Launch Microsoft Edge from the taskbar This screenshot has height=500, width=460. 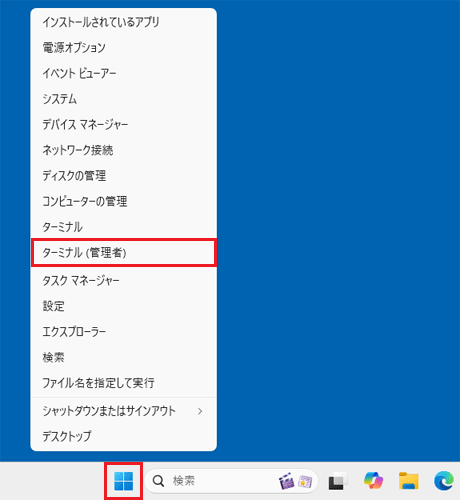click(x=444, y=481)
